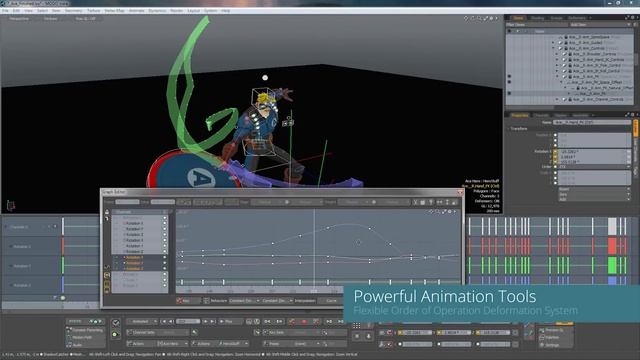This screenshot has width=640, height=360.
Task: Open the Animated dropdown in transport bar
Action: point(142,322)
